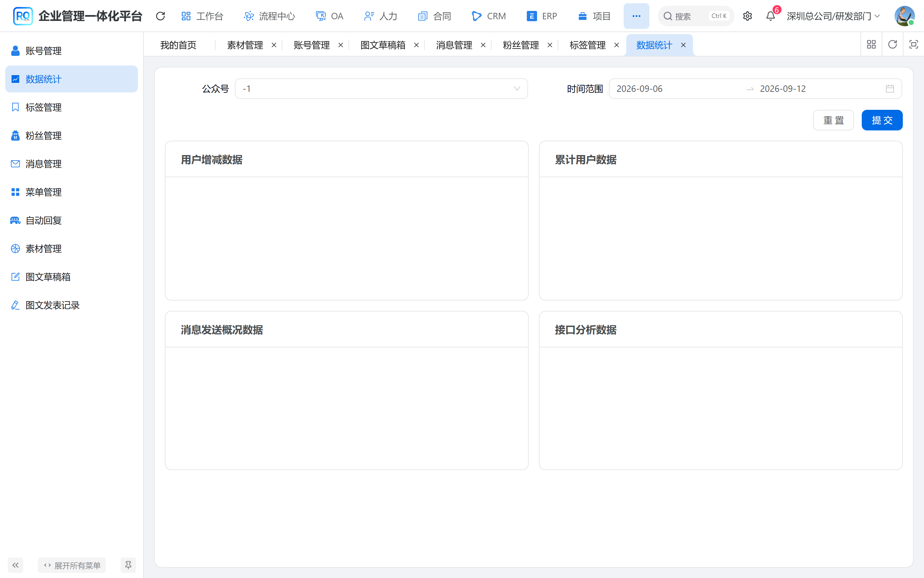Open the 项目 top menu
Image resolution: width=924 pixels, height=578 pixels.
(594, 16)
